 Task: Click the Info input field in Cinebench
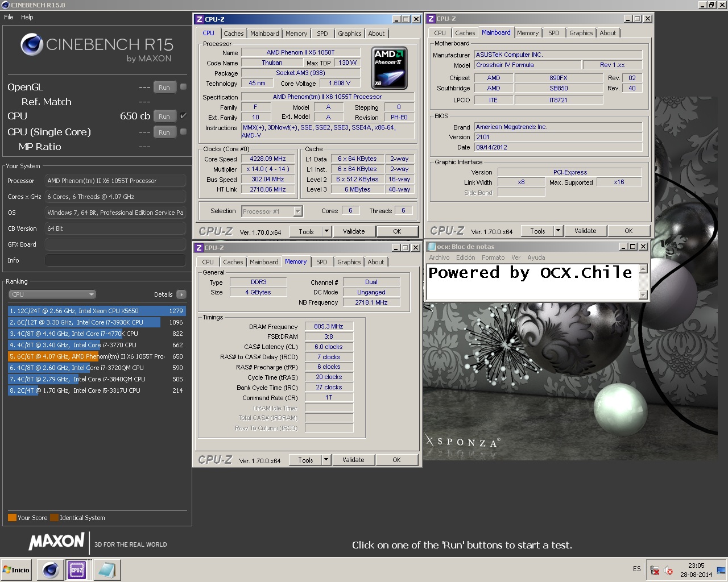tap(115, 260)
